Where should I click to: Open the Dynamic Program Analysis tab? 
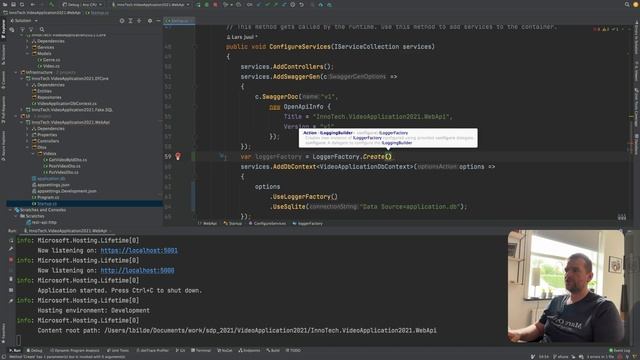click(75, 350)
